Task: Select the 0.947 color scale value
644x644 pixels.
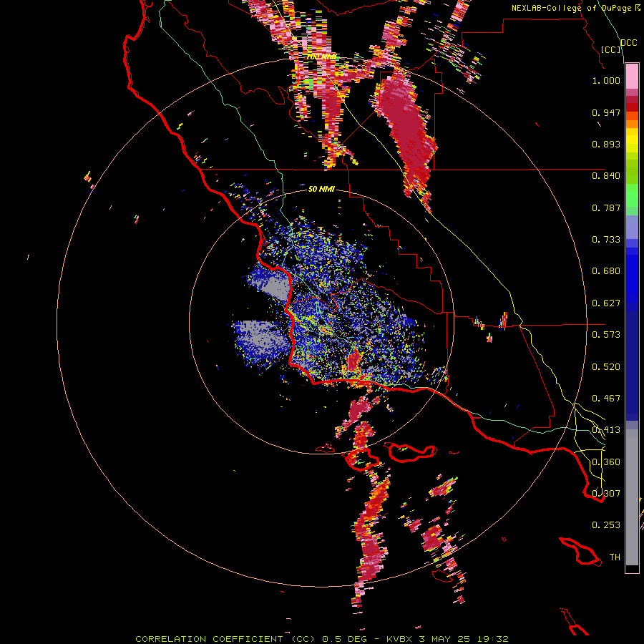Action: click(x=606, y=112)
